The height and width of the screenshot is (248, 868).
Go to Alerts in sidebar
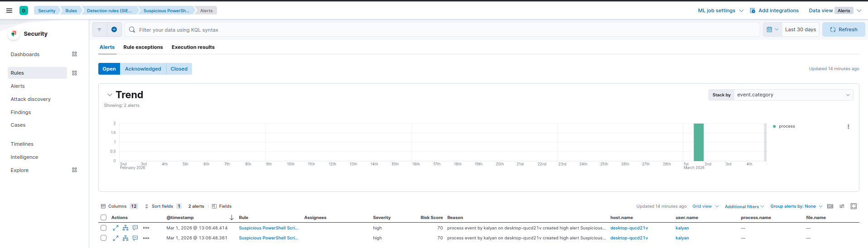click(18, 86)
